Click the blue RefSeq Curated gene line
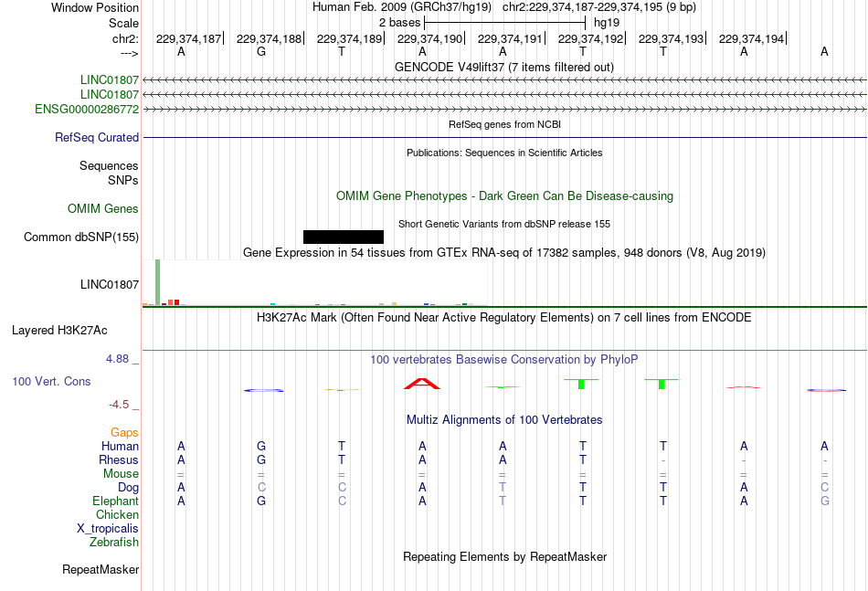Viewport: 868px width, 591px height. pos(505,137)
